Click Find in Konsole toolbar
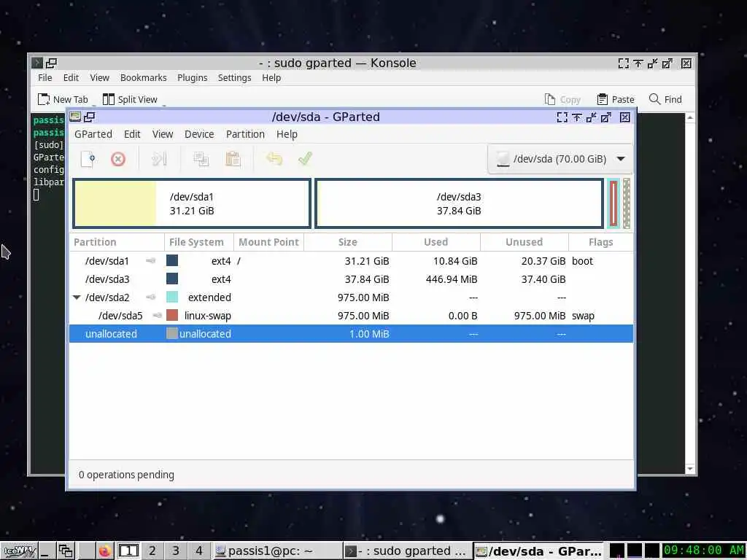The height and width of the screenshot is (560, 747). pyautogui.click(x=665, y=99)
